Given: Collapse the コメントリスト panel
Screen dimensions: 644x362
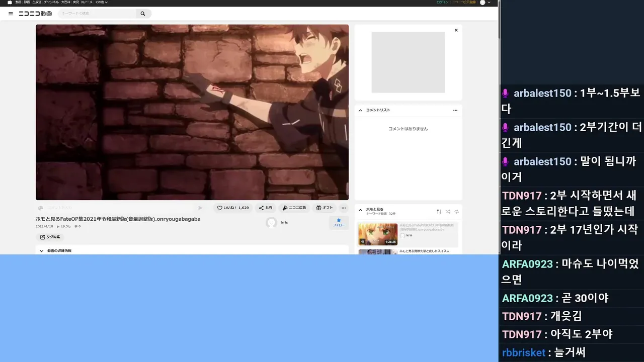Looking at the screenshot, I should (360, 110).
